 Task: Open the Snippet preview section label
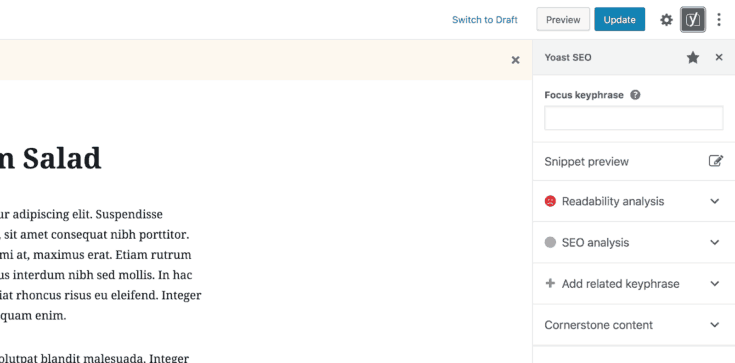(586, 161)
